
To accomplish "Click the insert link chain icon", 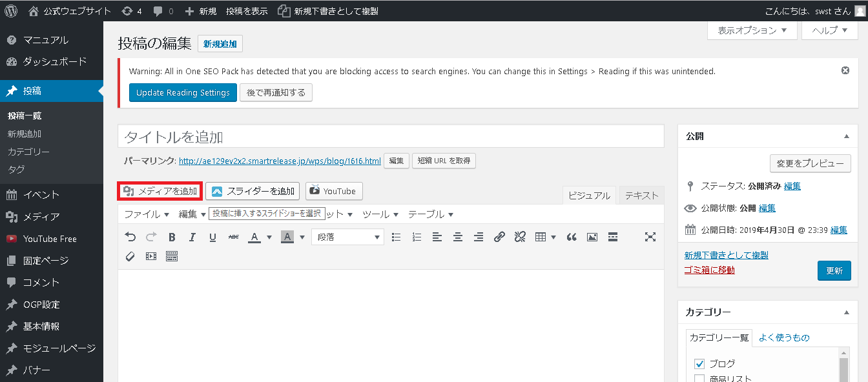I will coord(499,237).
